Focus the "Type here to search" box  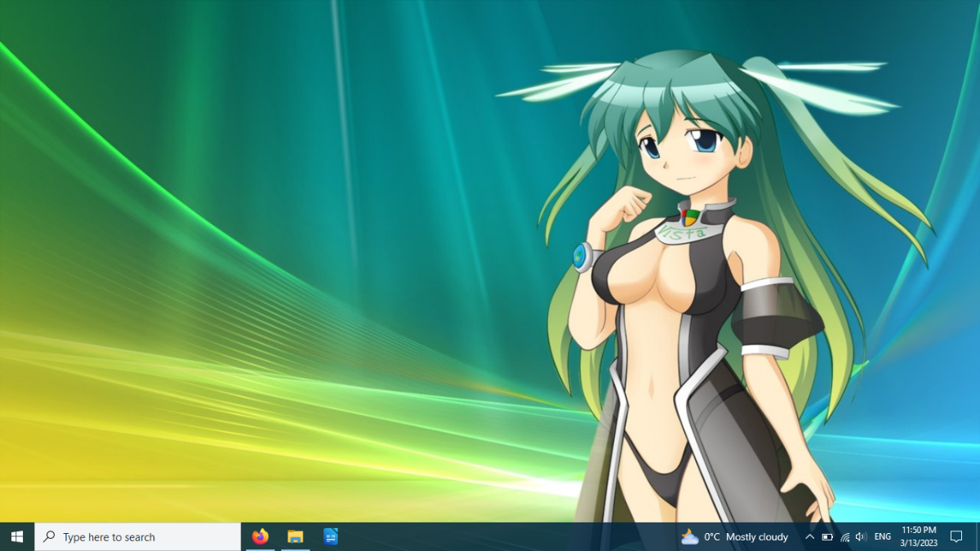pos(138,536)
